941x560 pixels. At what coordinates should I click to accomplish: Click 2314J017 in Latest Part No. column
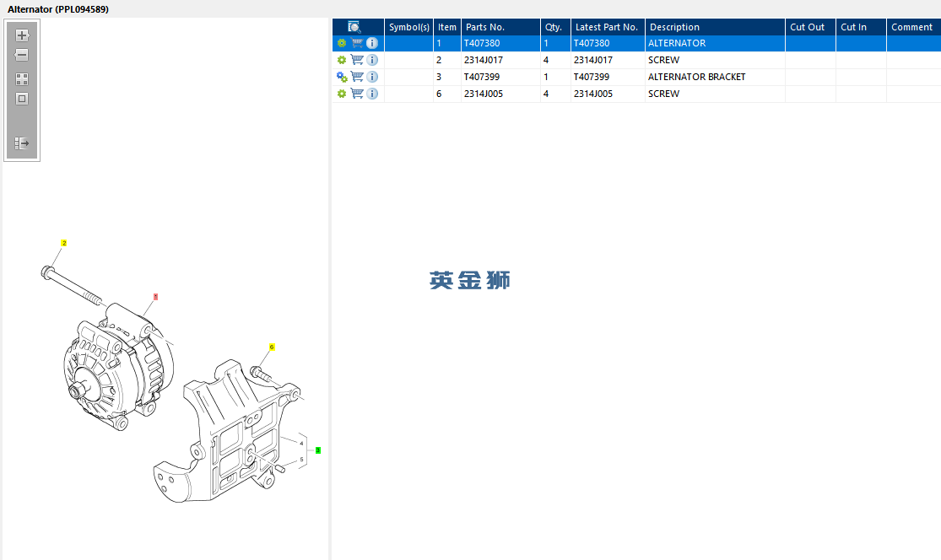point(593,60)
